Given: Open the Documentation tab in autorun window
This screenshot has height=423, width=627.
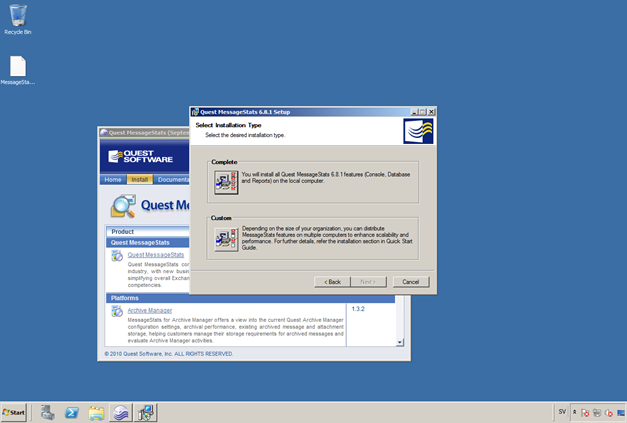Looking at the screenshot, I should click(x=172, y=180).
